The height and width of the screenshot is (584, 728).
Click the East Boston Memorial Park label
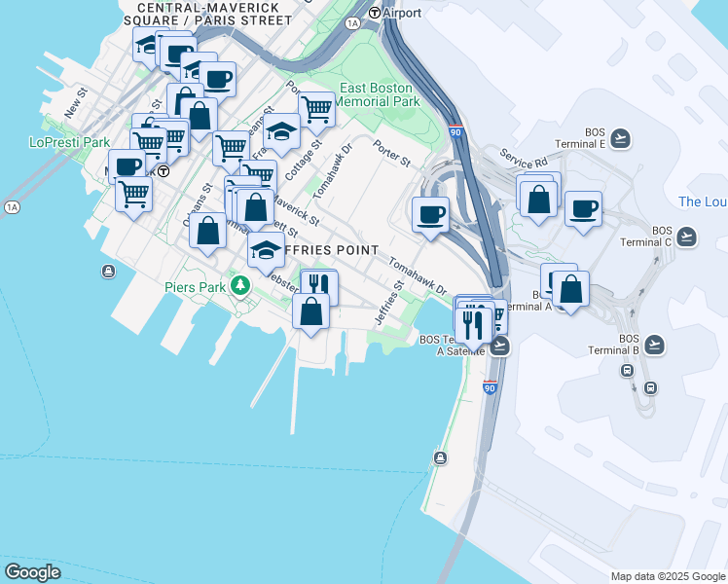(x=377, y=94)
